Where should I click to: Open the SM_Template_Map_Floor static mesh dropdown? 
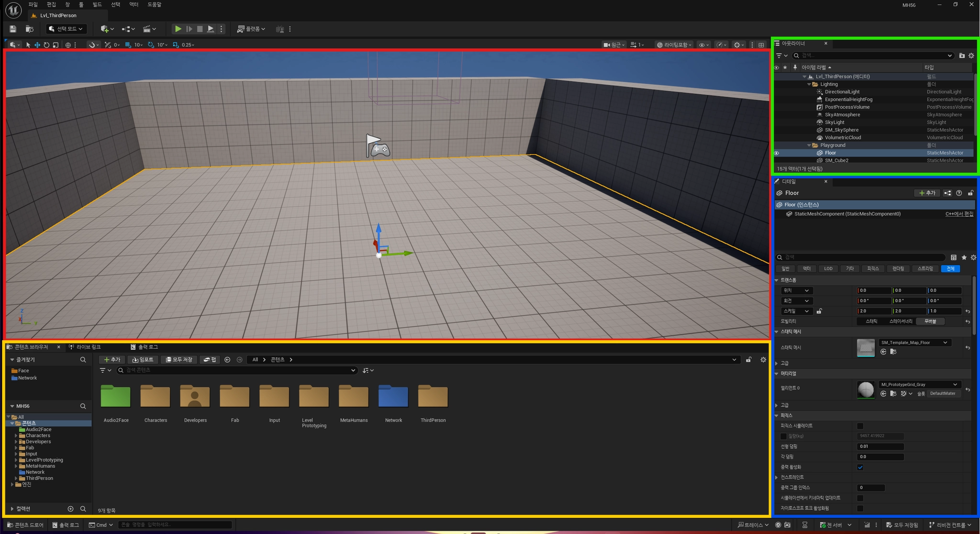914,343
